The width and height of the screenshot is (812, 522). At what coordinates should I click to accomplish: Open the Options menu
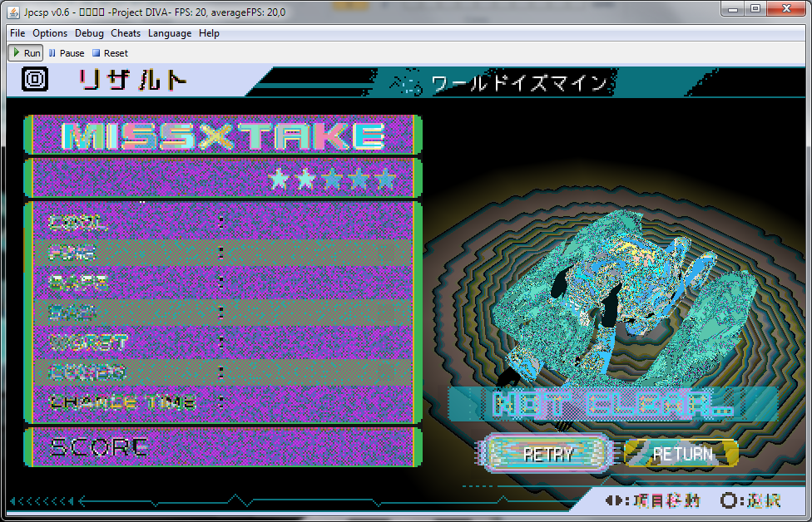(50, 33)
